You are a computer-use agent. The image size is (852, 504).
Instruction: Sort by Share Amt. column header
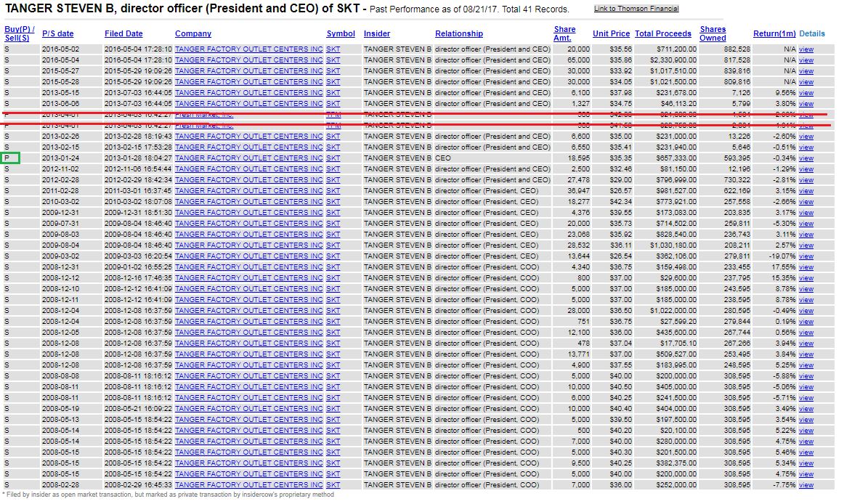564,33
